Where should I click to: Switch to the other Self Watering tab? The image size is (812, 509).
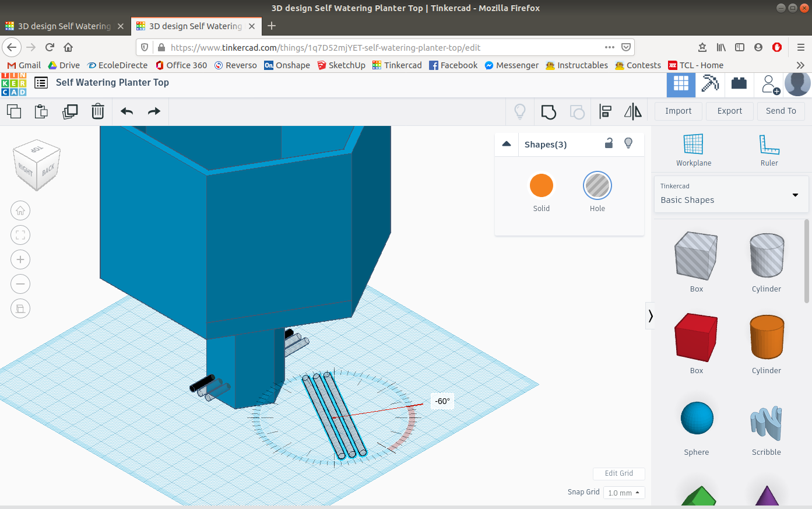[64, 26]
